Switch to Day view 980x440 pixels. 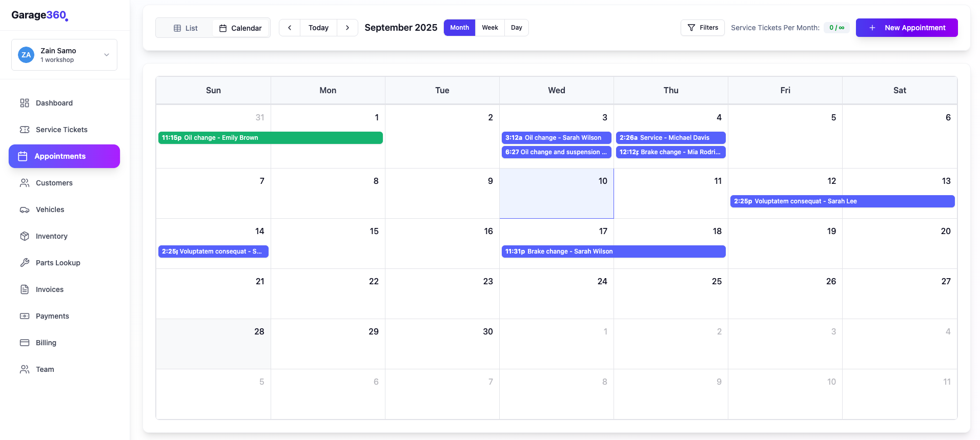click(516, 28)
